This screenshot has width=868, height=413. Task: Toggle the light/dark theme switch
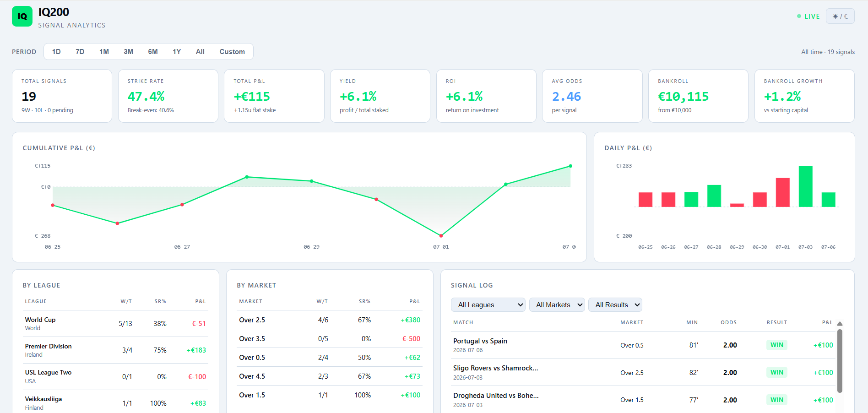840,16
